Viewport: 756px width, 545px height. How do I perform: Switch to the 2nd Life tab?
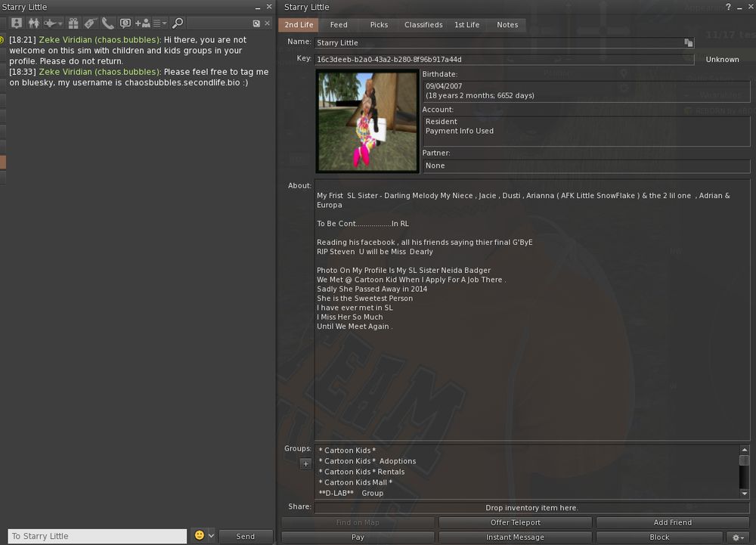pyautogui.click(x=299, y=25)
